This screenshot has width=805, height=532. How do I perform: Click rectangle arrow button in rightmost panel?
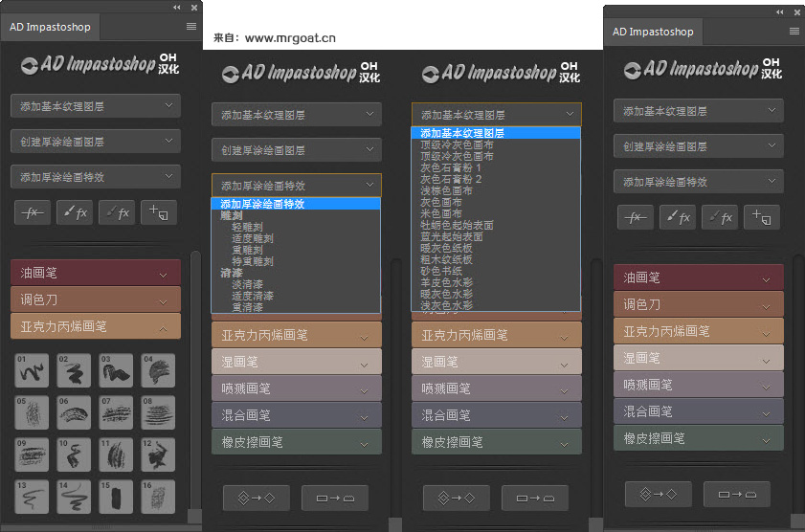tap(737, 494)
